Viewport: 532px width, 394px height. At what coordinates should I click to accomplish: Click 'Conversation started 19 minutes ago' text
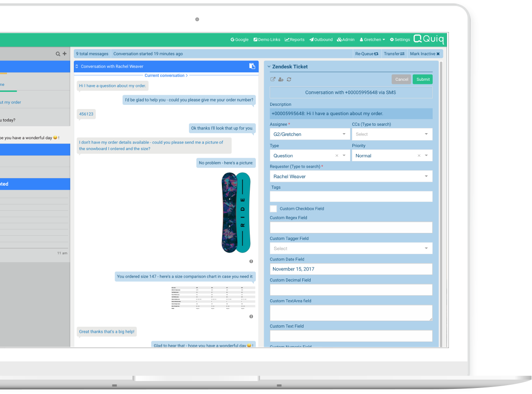(x=148, y=54)
